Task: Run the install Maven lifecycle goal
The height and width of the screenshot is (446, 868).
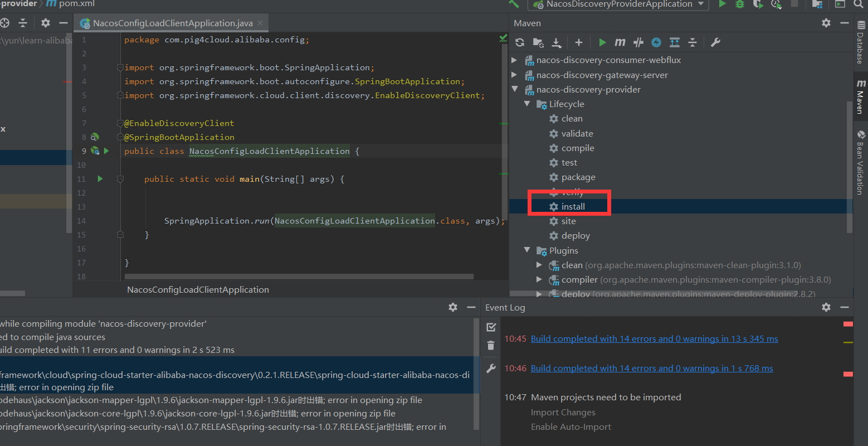Action: [573, 206]
